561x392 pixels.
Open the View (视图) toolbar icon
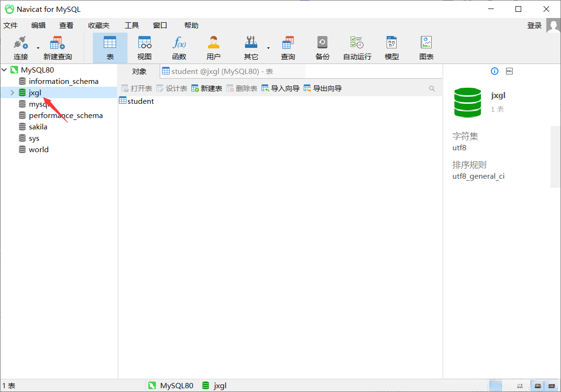(145, 48)
